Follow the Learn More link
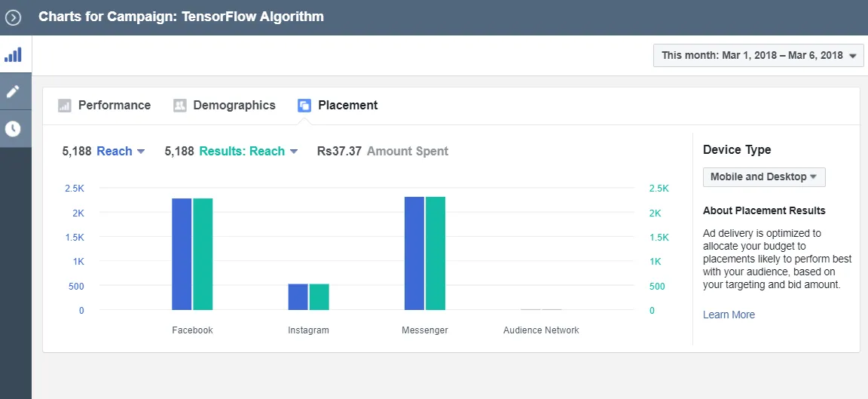Image resolution: width=868 pixels, height=399 pixels. (x=729, y=315)
